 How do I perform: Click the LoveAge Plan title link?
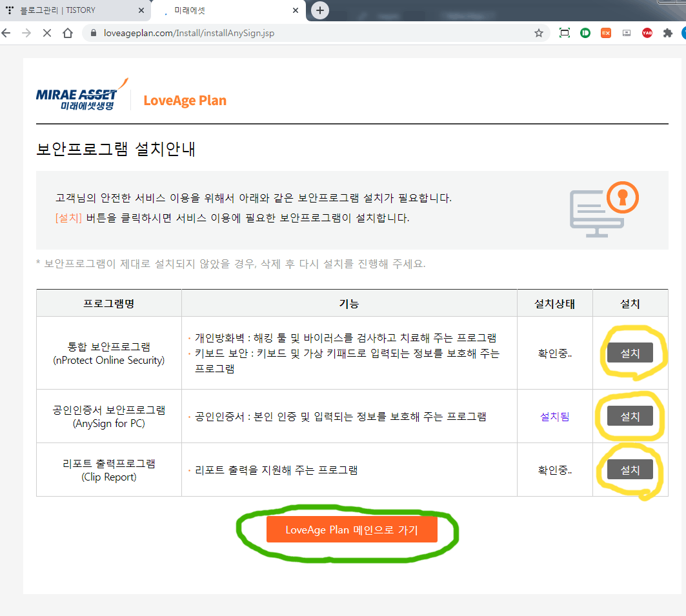pos(185,101)
